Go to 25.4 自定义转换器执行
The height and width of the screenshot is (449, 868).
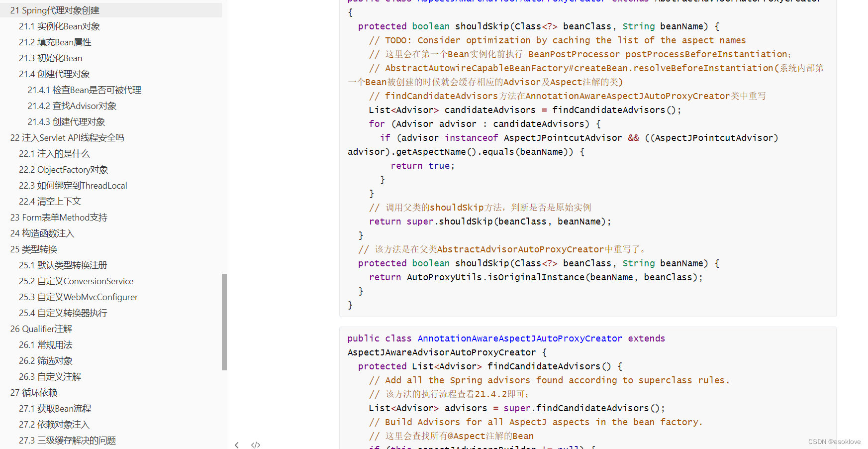(x=63, y=313)
